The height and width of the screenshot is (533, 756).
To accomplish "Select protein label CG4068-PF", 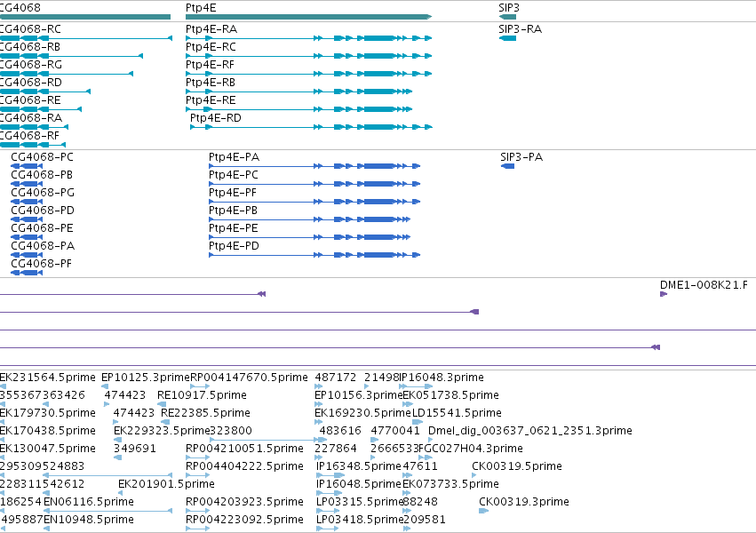I will (x=41, y=264).
